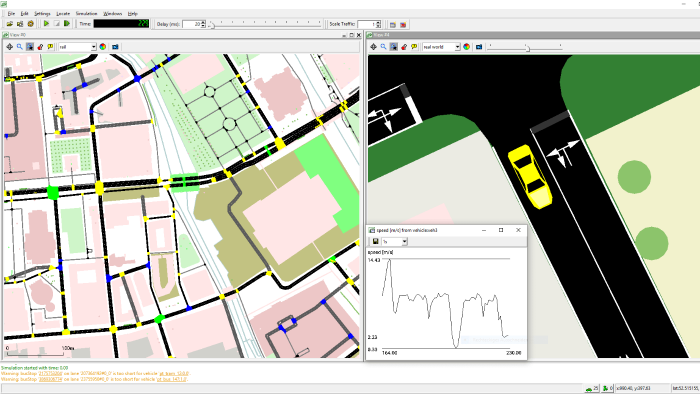Screen dimensions: 700x394
Task: Open viewport editor magnifier in View #4
Action: 383,46
